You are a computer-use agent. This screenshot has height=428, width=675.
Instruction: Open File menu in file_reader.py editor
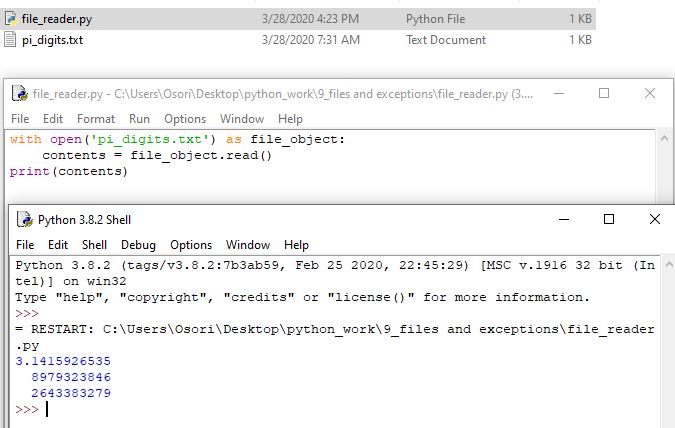20,119
